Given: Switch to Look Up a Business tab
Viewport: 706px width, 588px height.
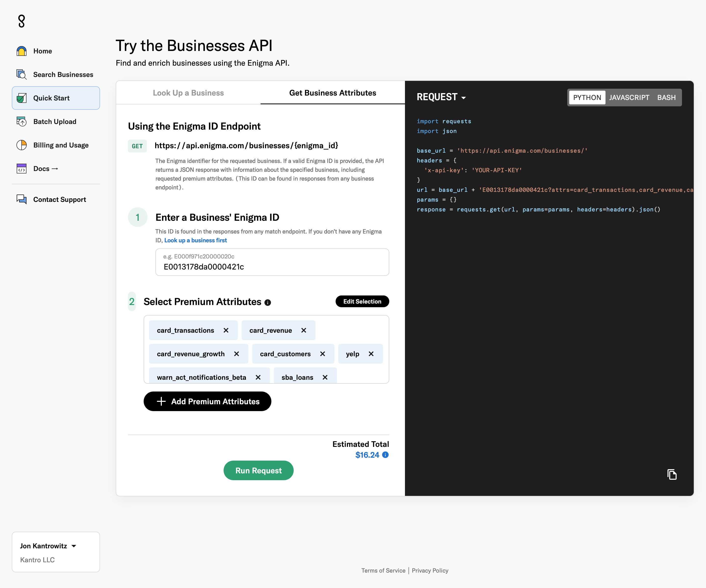Looking at the screenshot, I should coord(188,93).
